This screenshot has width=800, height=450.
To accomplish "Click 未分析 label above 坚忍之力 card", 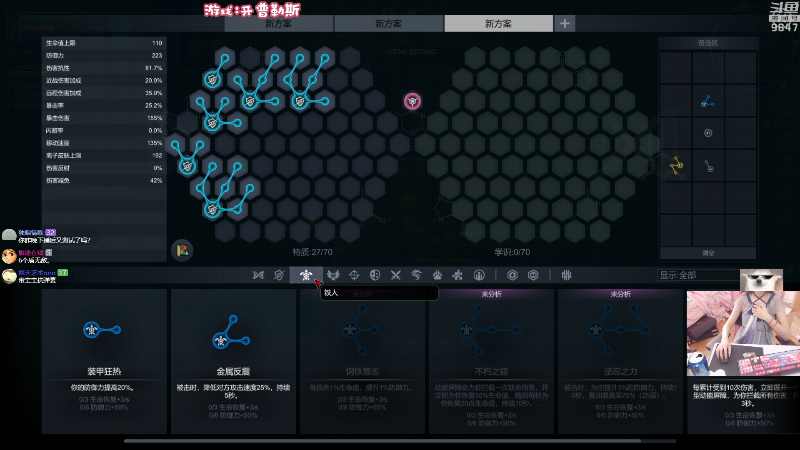I will (x=620, y=294).
